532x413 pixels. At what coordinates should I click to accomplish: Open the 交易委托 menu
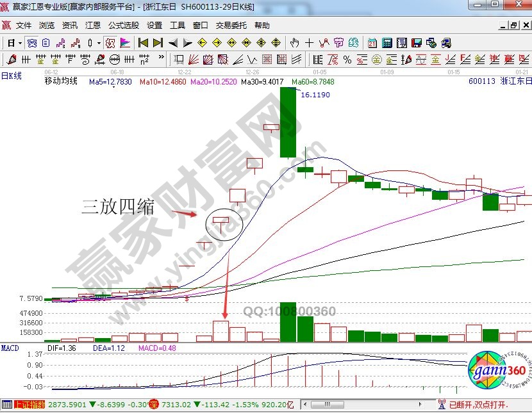point(231,26)
